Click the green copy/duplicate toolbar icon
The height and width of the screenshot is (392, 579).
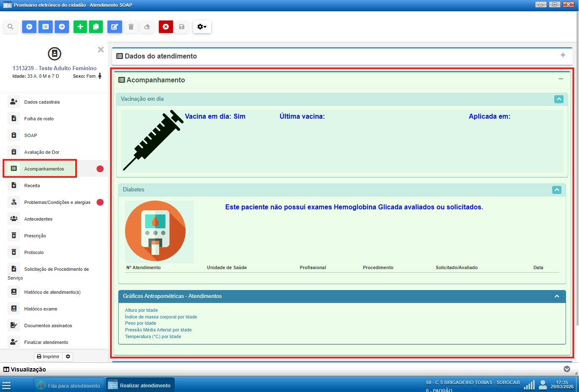(96, 27)
